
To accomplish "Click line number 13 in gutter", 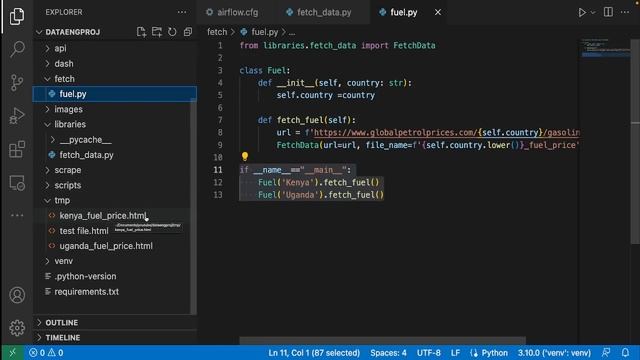I will coord(218,195).
